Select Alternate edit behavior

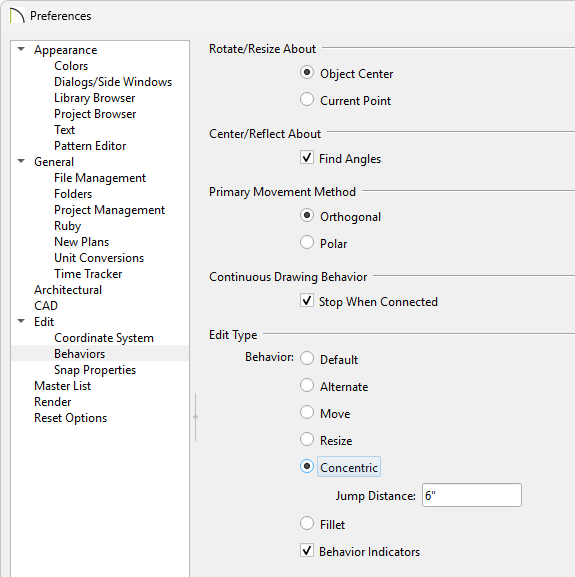[x=307, y=385]
